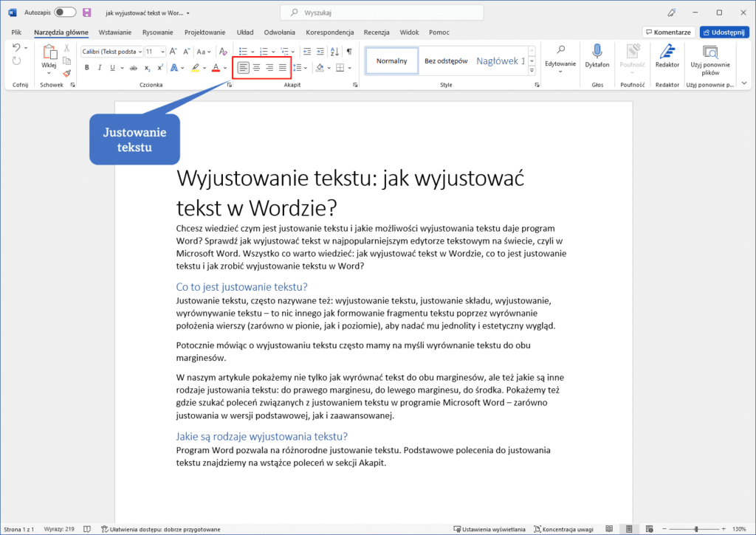Click the numbered list icon
756x535 pixels.
(x=264, y=51)
